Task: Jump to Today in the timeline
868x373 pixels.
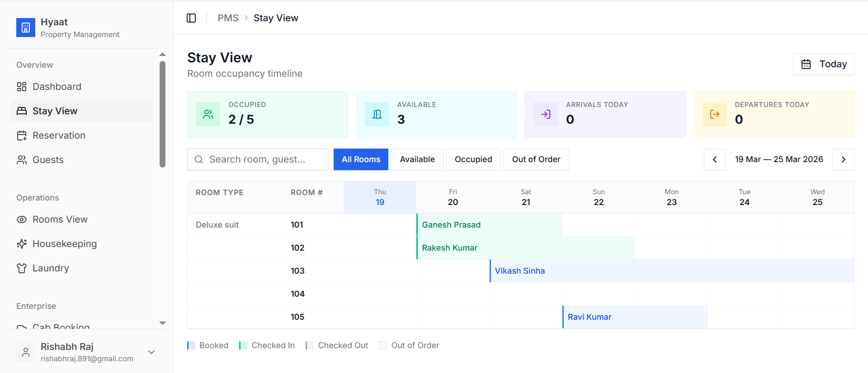Action: (x=824, y=64)
